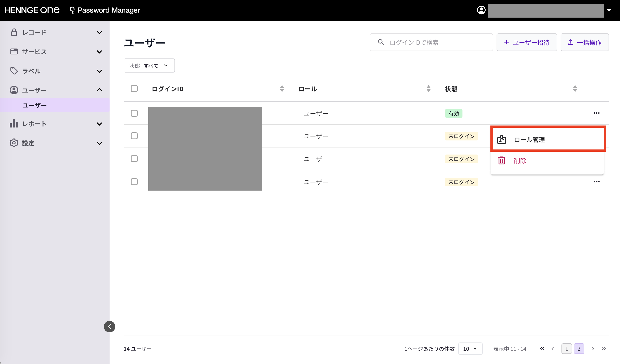Click the ユーザー person icon in sidebar
The height and width of the screenshot is (364, 620).
click(x=14, y=90)
